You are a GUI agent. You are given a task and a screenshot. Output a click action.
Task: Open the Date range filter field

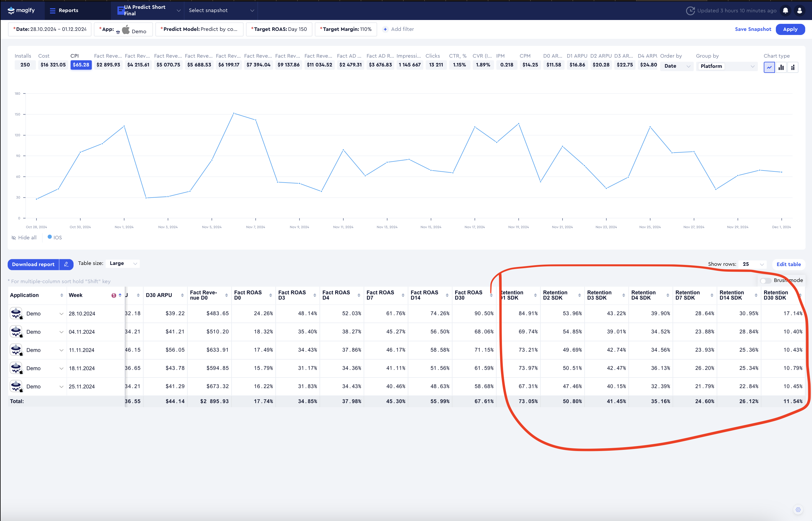point(50,29)
